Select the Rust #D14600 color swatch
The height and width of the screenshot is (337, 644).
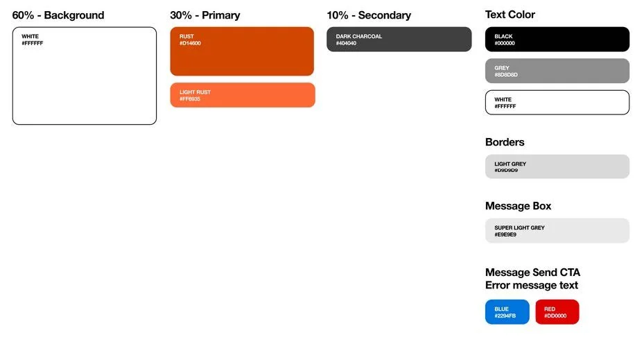point(242,51)
